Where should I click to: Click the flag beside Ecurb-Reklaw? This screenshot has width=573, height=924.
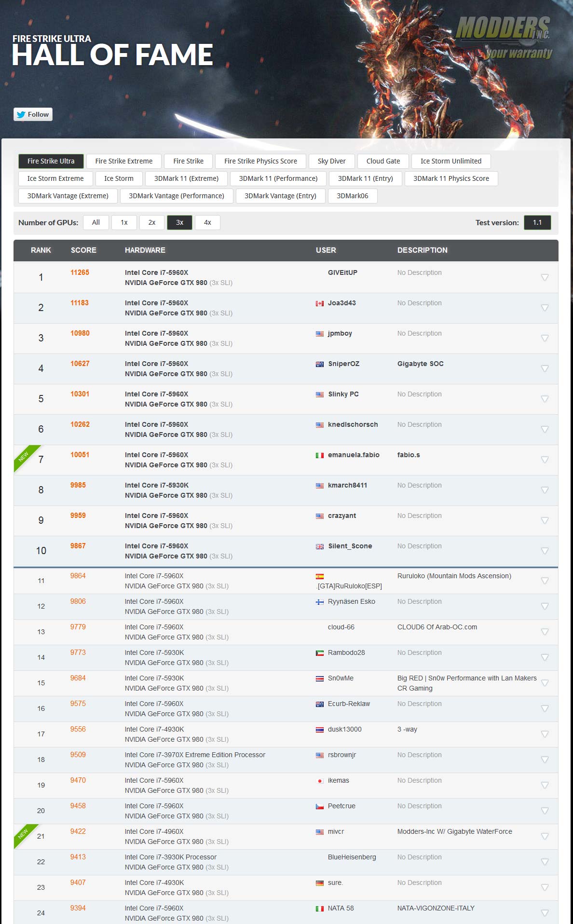[320, 704]
